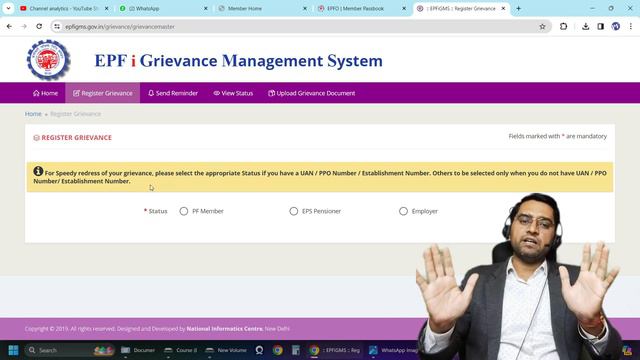Click the Register Grievance breadcrumb text
The width and height of the screenshot is (640, 360).
[76, 114]
